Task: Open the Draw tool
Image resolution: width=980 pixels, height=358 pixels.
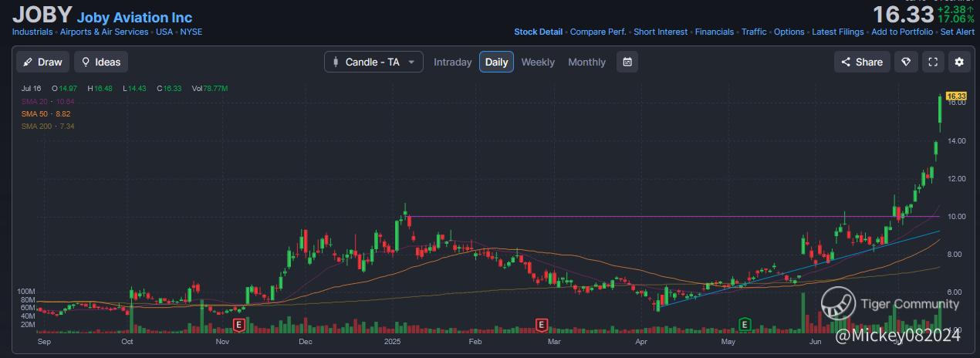Action: point(43,62)
